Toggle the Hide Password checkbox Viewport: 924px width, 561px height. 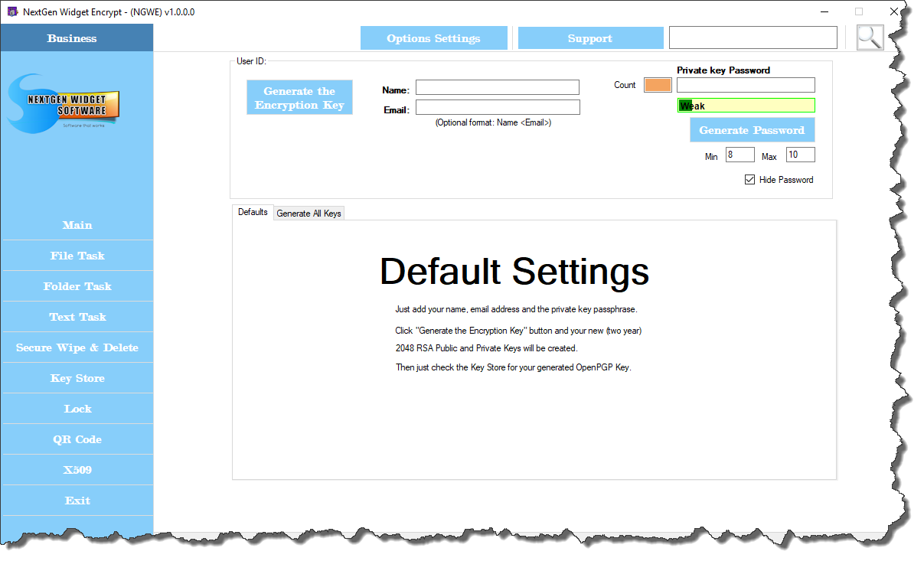click(749, 180)
